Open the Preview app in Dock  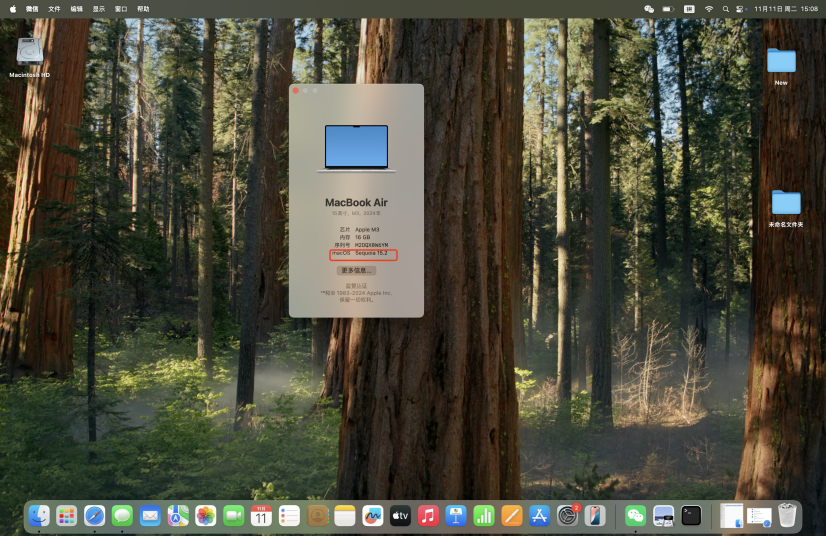[x=663, y=515]
